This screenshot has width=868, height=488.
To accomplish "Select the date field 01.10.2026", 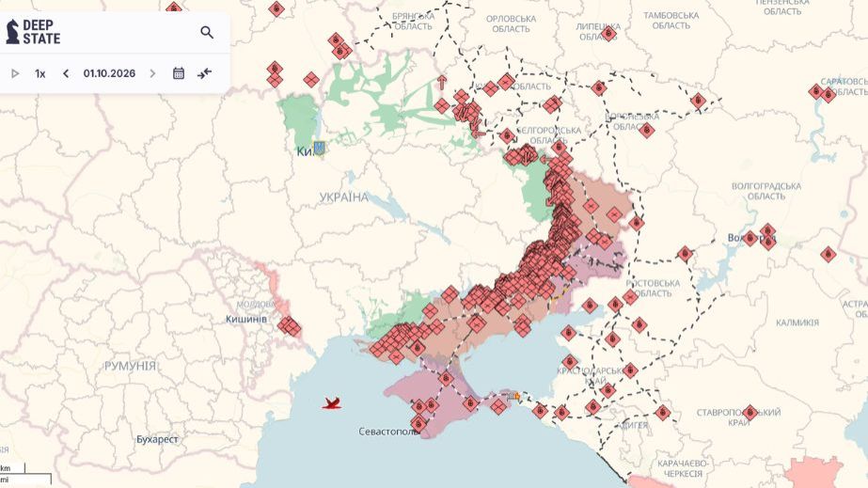I will coord(109,73).
